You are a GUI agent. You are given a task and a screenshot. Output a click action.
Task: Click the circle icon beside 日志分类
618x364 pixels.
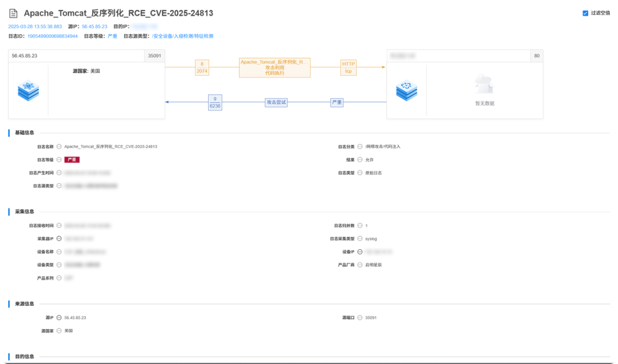(360, 147)
